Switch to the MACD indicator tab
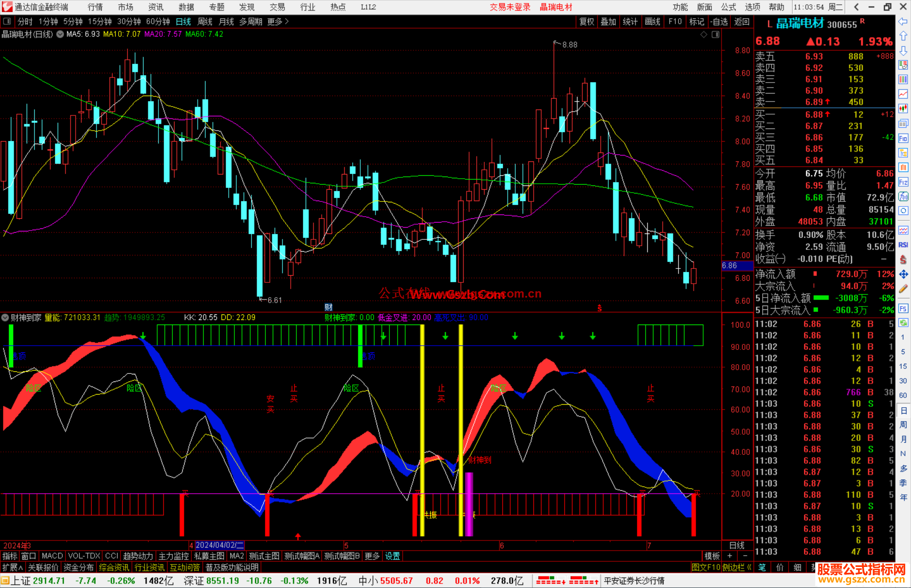Screen dimensions: 911x588 coord(52,556)
